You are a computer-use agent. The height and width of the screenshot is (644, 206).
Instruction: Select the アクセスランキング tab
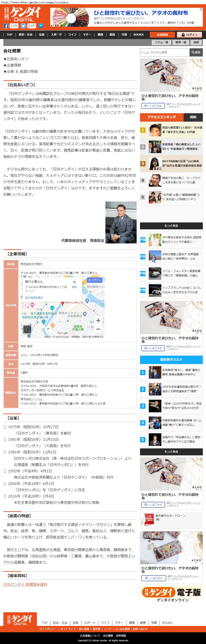(x=162, y=117)
